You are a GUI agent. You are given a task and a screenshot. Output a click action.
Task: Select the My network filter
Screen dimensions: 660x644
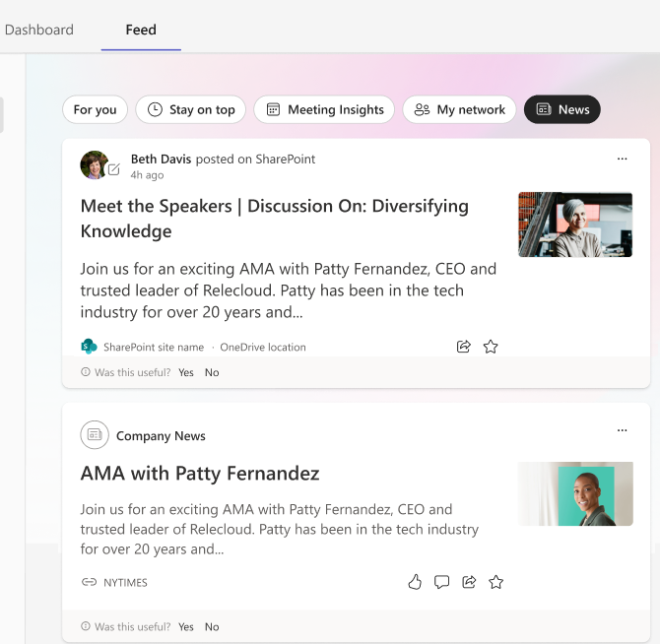(x=459, y=109)
